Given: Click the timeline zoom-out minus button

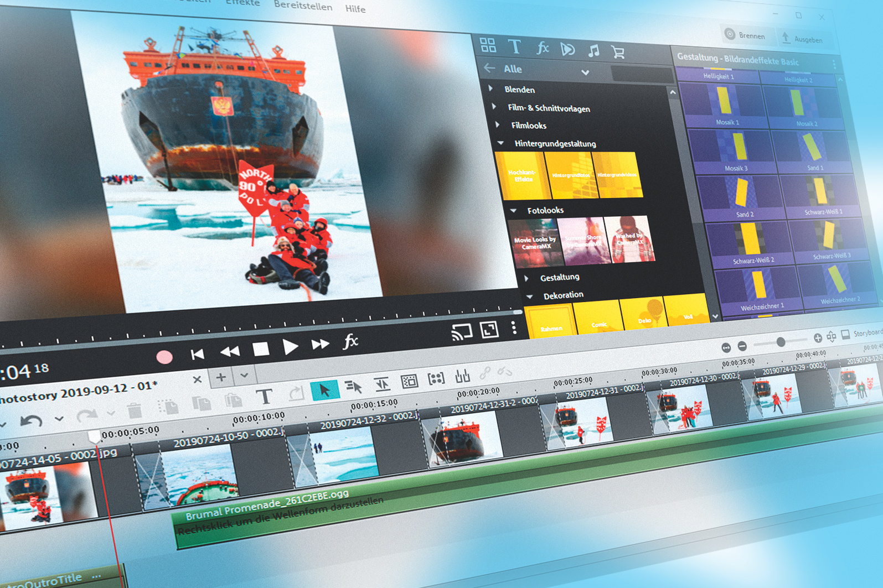Looking at the screenshot, I should [742, 346].
